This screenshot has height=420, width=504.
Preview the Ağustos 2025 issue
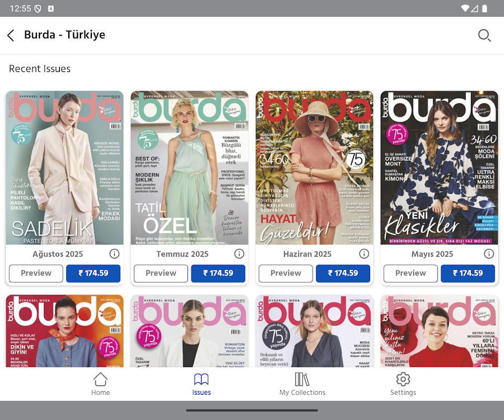pos(36,274)
